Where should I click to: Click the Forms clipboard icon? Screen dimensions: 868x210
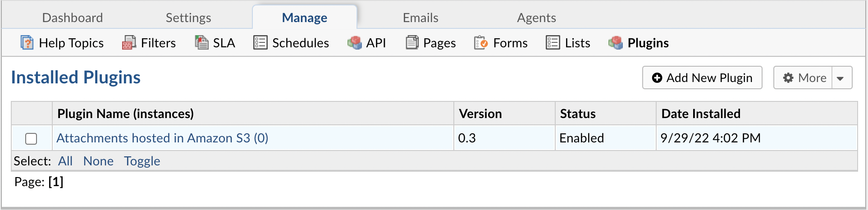481,43
